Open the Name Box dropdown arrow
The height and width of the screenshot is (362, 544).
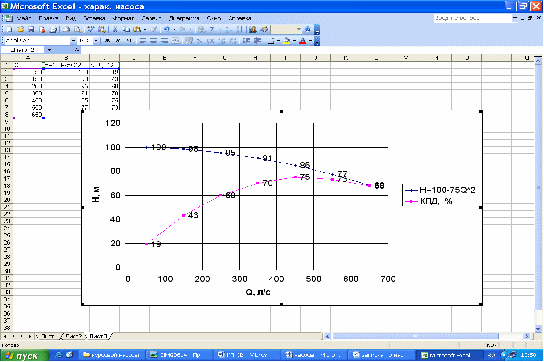[49, 50]
